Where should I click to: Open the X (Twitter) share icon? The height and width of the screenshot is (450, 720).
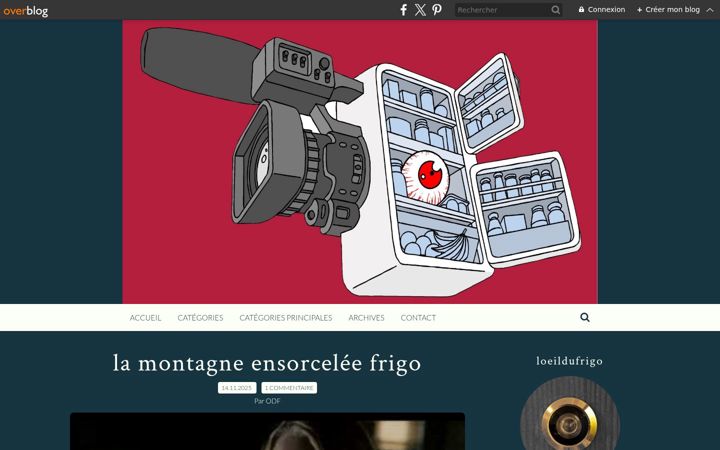pos(420,10)
